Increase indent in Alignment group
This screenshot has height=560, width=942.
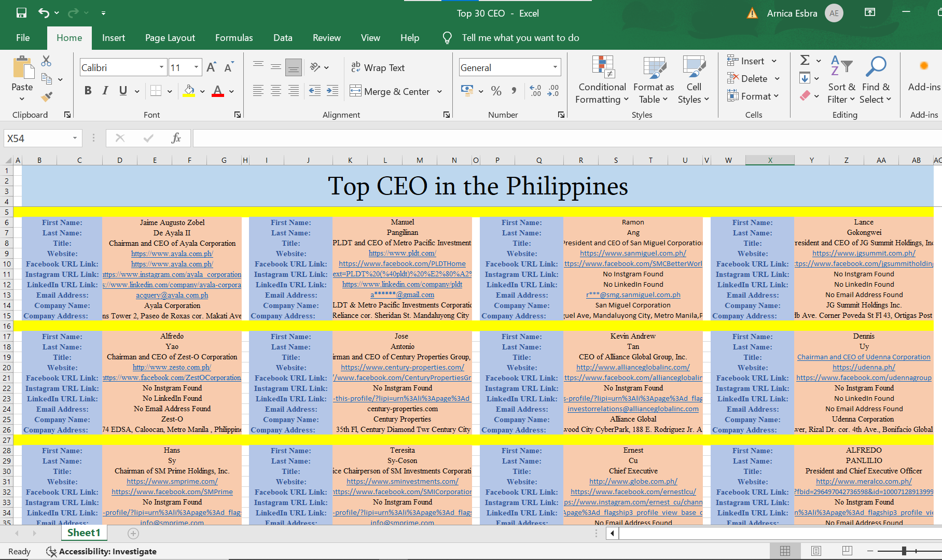pos(333,91)
